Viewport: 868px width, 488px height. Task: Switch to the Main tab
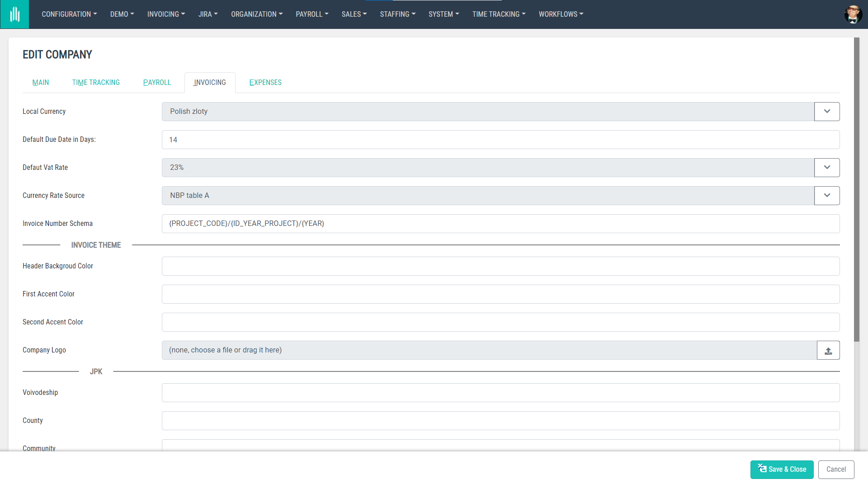tap(41, 83)
